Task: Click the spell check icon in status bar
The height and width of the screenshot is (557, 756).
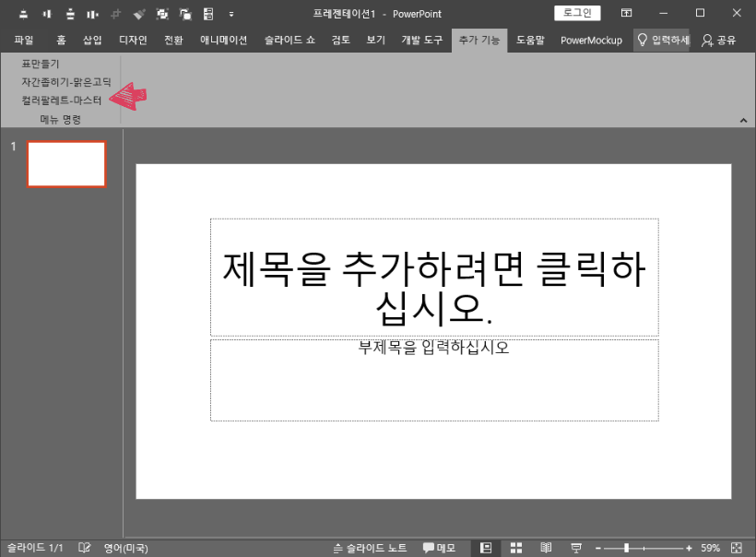Action: coord(85,548)
